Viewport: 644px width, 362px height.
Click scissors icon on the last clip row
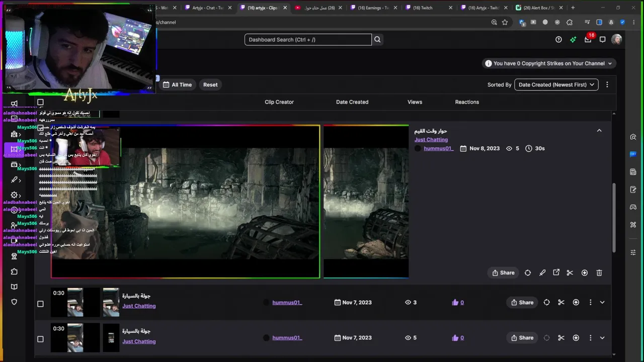click(561, 338)
